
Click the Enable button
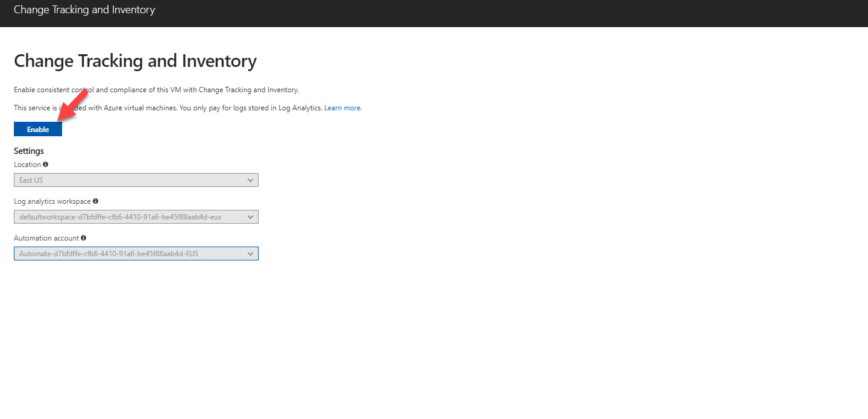(38, 129)
